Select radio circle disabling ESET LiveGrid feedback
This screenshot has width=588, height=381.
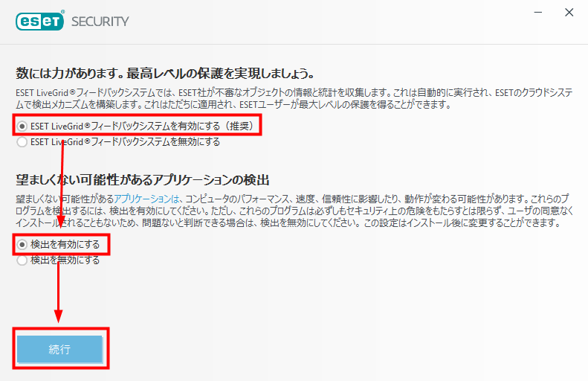[x=22, y=142]
